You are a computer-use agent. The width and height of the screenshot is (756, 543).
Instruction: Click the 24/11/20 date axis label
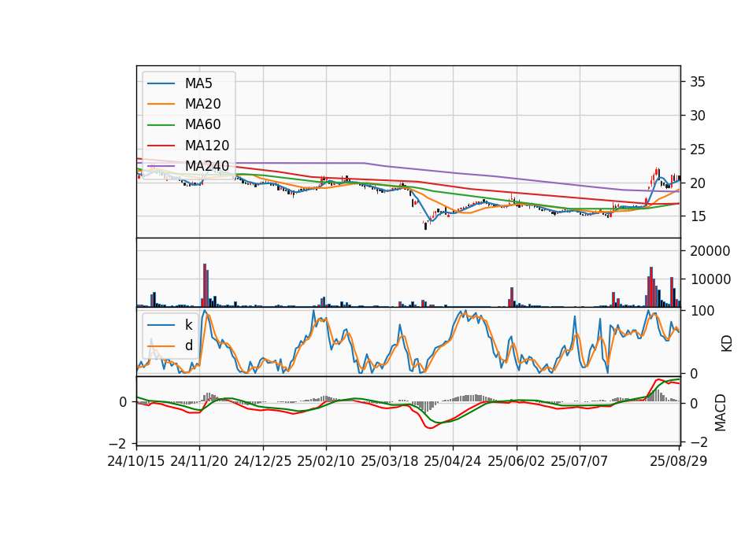(199, 461)
